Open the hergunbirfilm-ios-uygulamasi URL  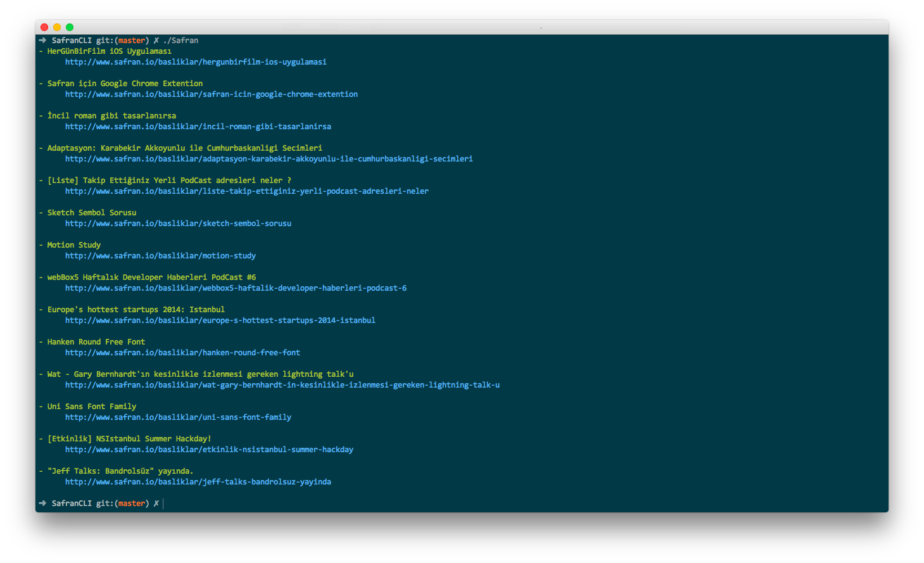pyautogui.click(x=196, y=62)
